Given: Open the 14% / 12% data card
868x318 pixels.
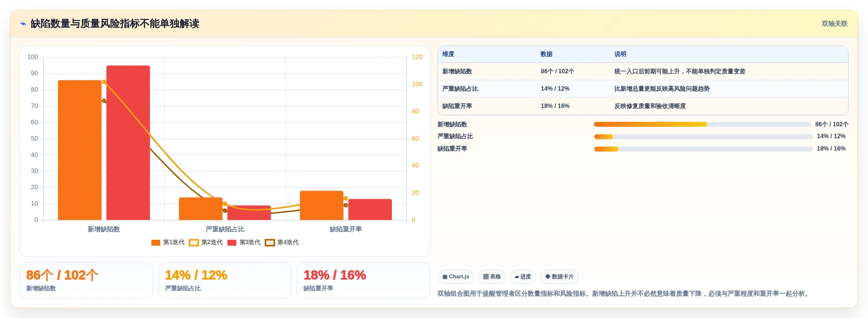Looking at the screenshot, I should [x=225, y=280].
